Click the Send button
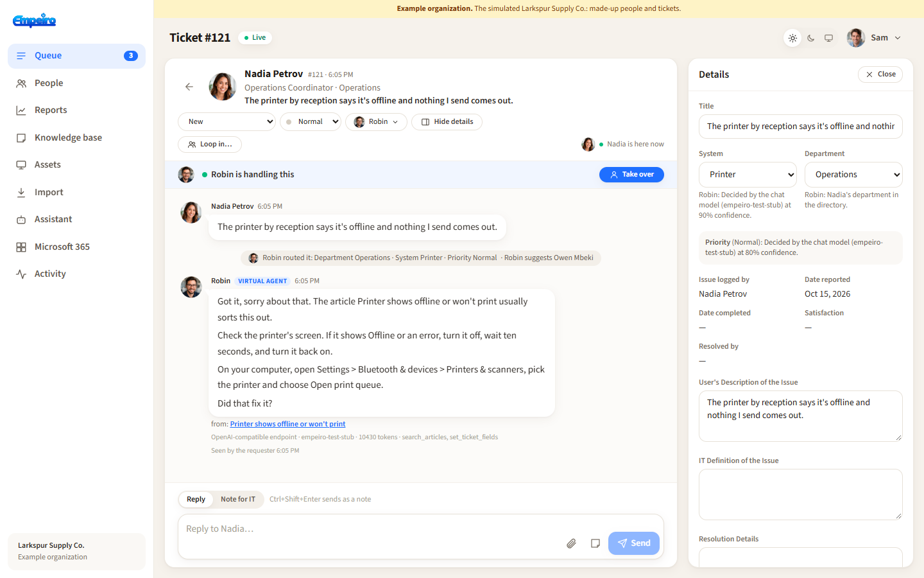This screenshot has height=578, width=924. (634, 543)
